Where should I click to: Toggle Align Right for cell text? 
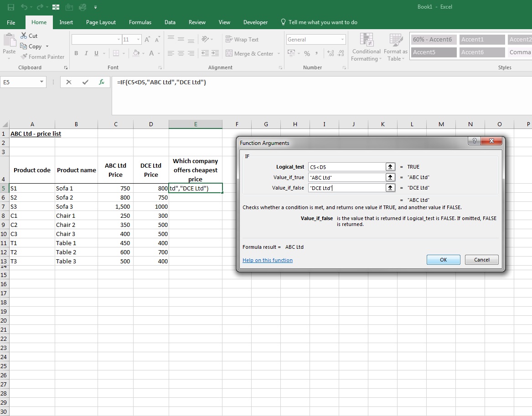click(191, 53)
